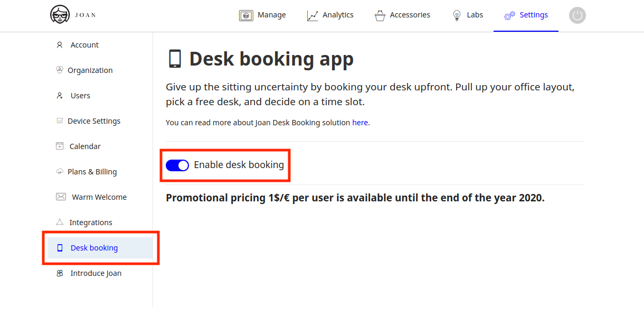Click the Warm Welcome envelope icon

pyautogui.click(x=61, y=197)
